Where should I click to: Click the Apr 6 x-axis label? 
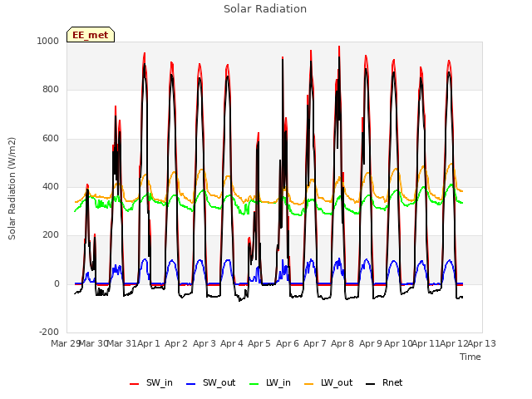tap(288, 343)
